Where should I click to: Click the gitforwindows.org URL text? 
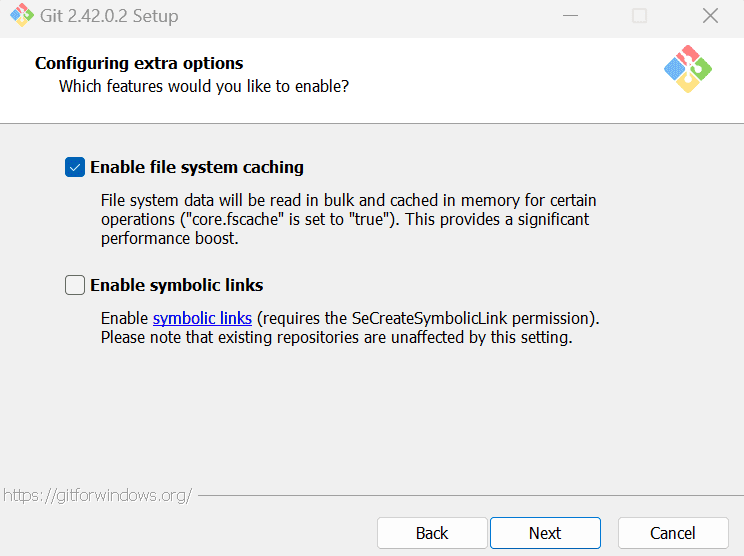97,495
